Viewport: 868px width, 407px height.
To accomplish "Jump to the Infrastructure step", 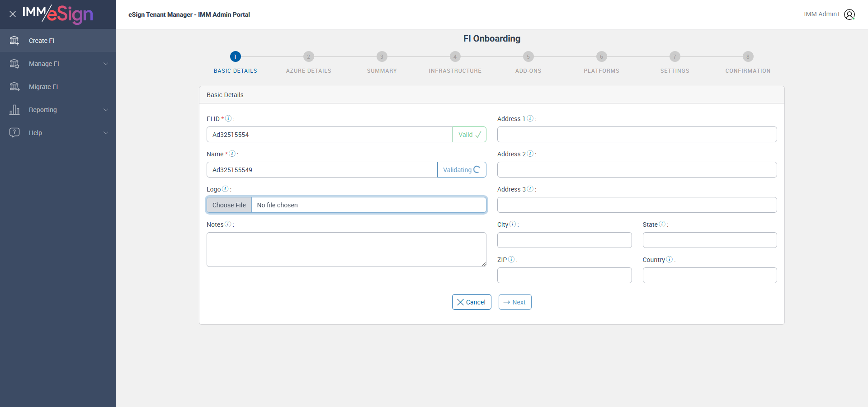I will (x=455, y=56).
